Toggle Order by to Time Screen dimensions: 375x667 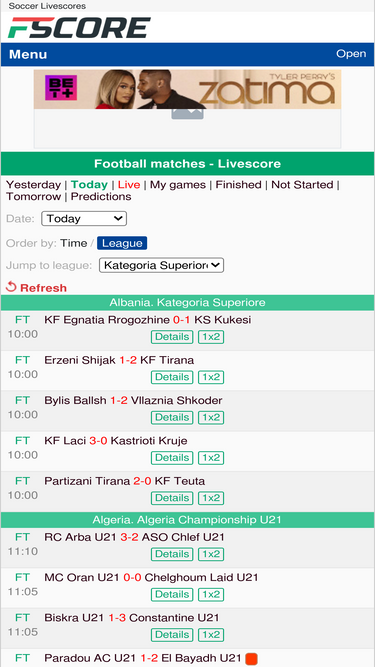click(x=74, y=243)
